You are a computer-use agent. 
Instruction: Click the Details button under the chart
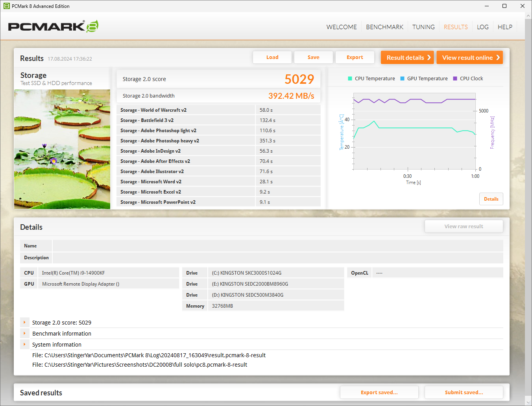click(491, 199)
